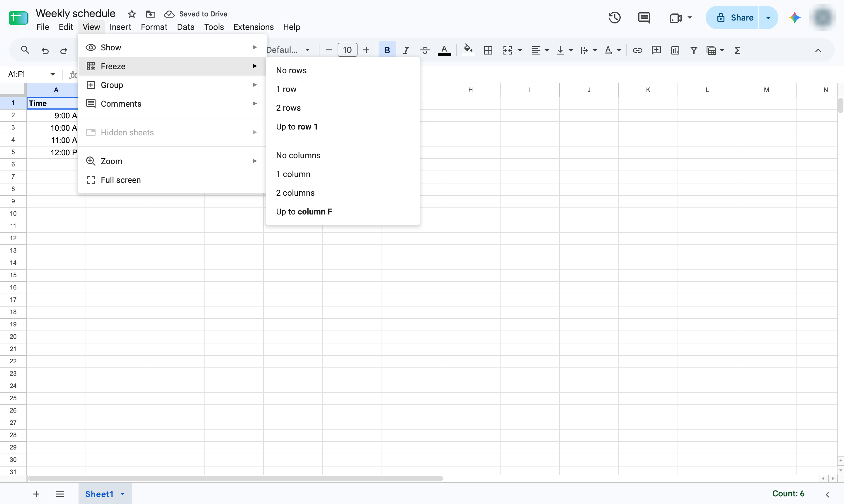Open comments panel icon in header
Viewport: 844px width, 504px height.
point(644,18)
